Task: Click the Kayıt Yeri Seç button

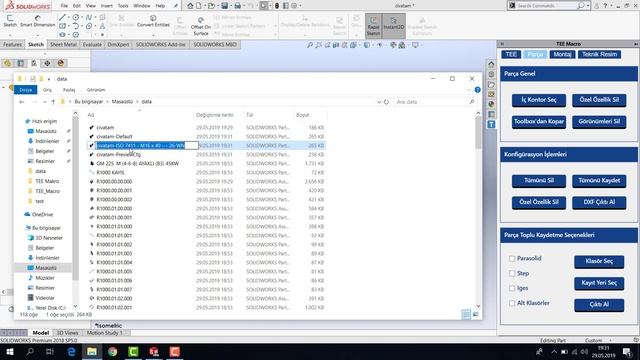Action: [x=599, y=283]
